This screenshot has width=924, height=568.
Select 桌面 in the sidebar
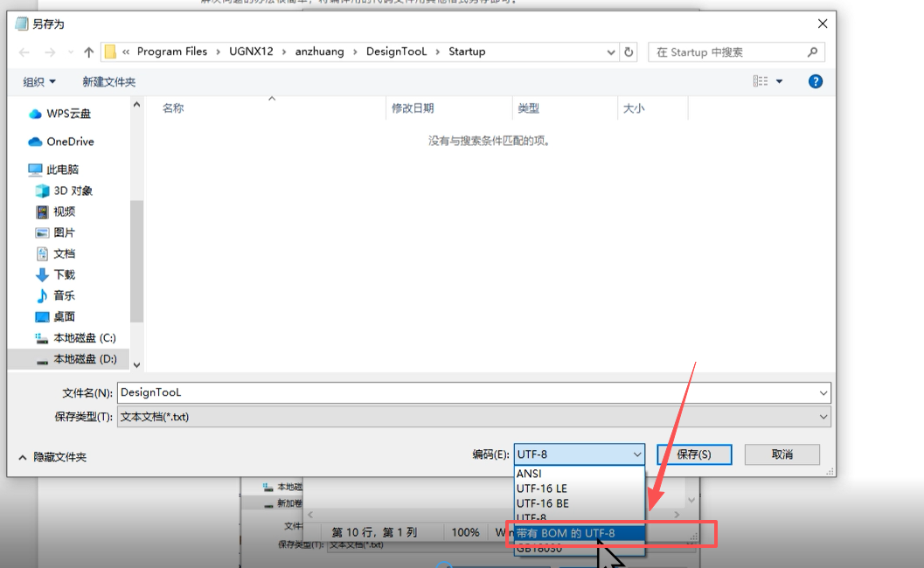point(62,316)
